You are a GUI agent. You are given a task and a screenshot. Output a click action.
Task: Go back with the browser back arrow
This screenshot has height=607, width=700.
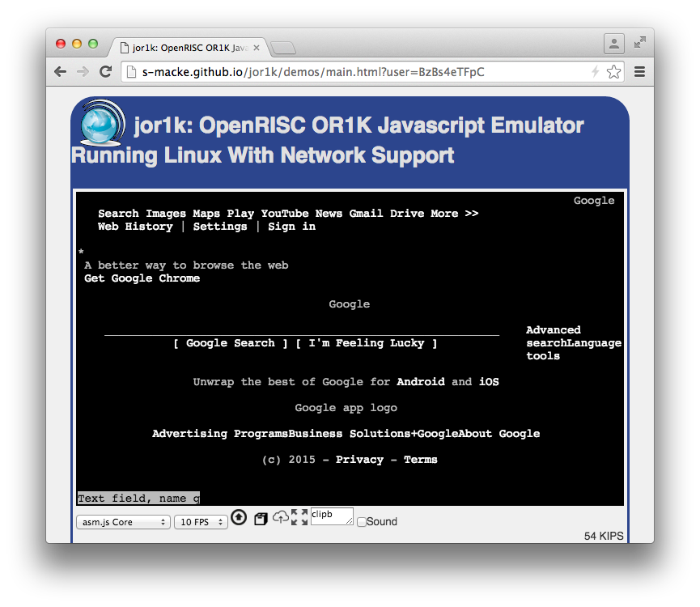60,71
